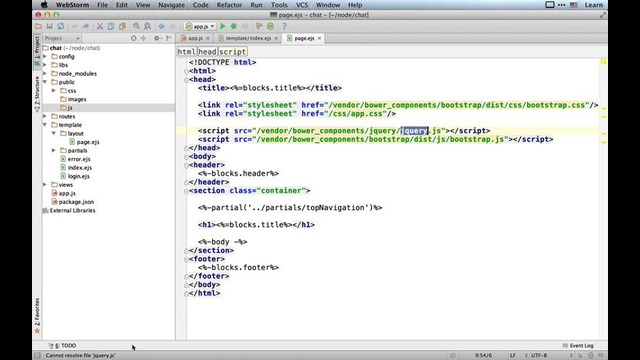Collapse the template folder
The width and height of the screenshot is (640, 360).
point(45,125)
